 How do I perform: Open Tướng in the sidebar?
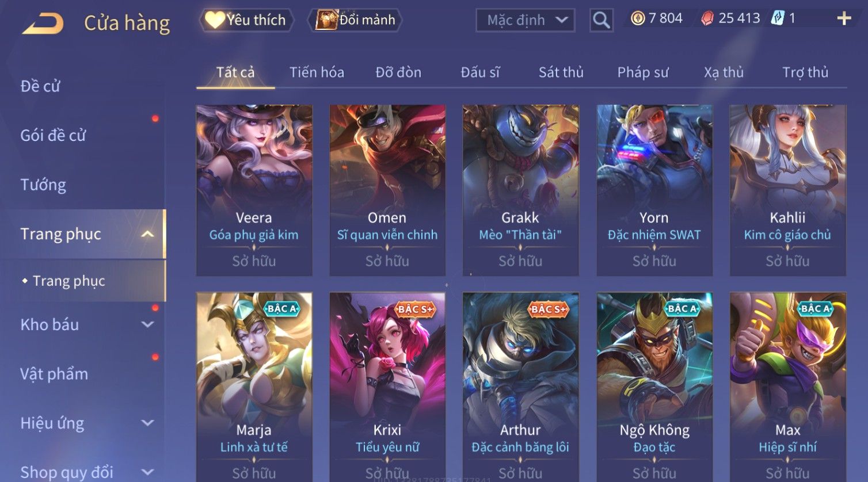pos(43,185)
